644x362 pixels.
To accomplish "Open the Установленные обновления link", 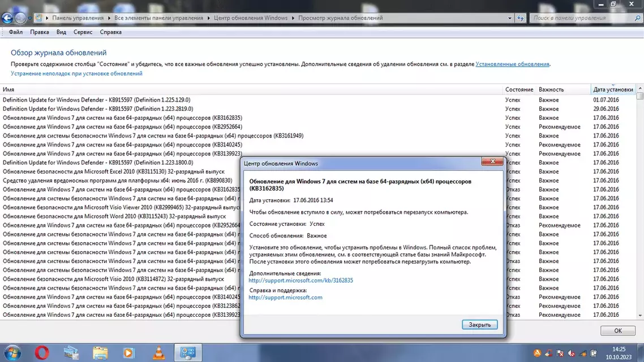I will point(512,64).
